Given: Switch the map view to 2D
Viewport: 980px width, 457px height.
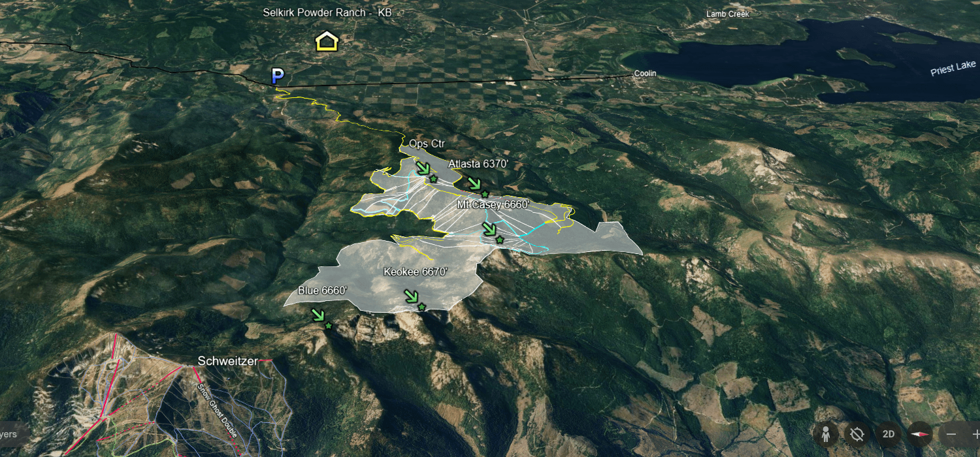Looking at the screenshot, I should pos(889,434).
